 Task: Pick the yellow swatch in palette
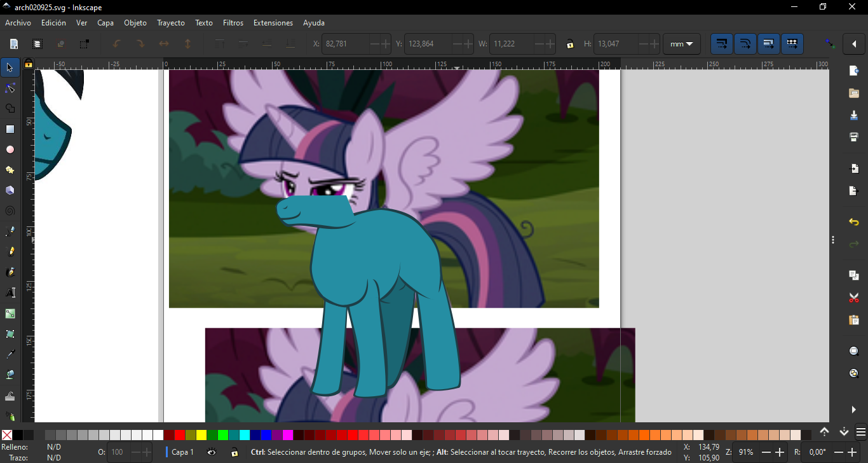point(201,435)
